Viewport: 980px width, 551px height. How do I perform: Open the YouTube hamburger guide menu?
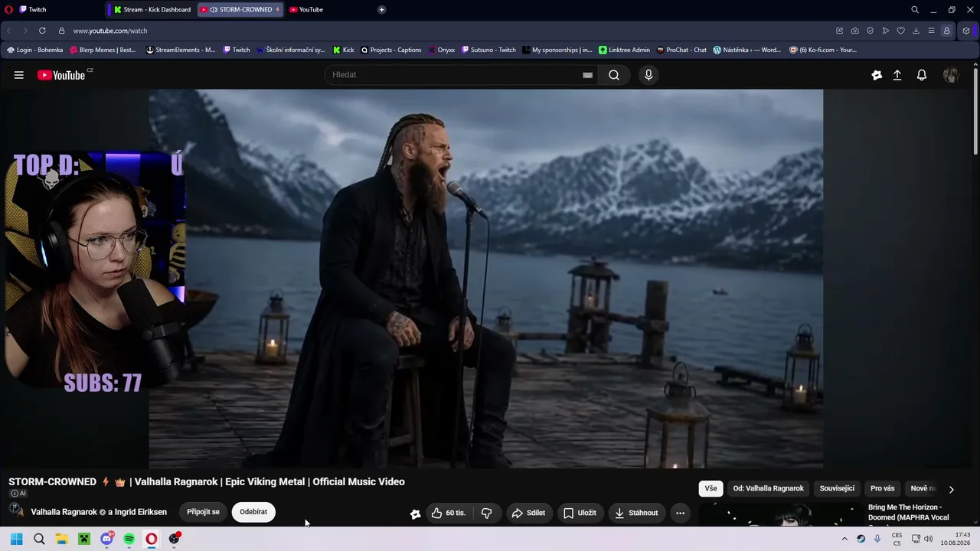pyautogui.click(x=18, y=75)
